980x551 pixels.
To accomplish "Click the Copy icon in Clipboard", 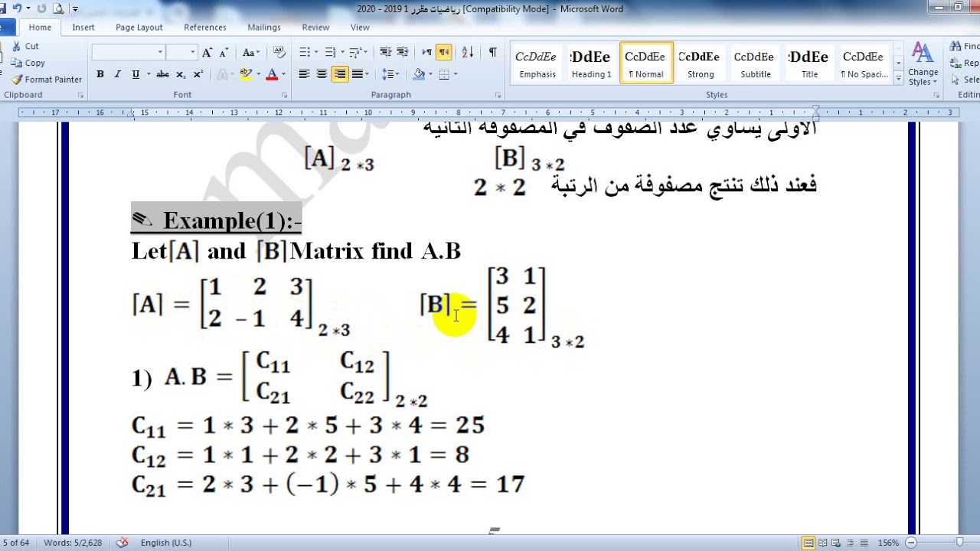I will click(16, 63).
